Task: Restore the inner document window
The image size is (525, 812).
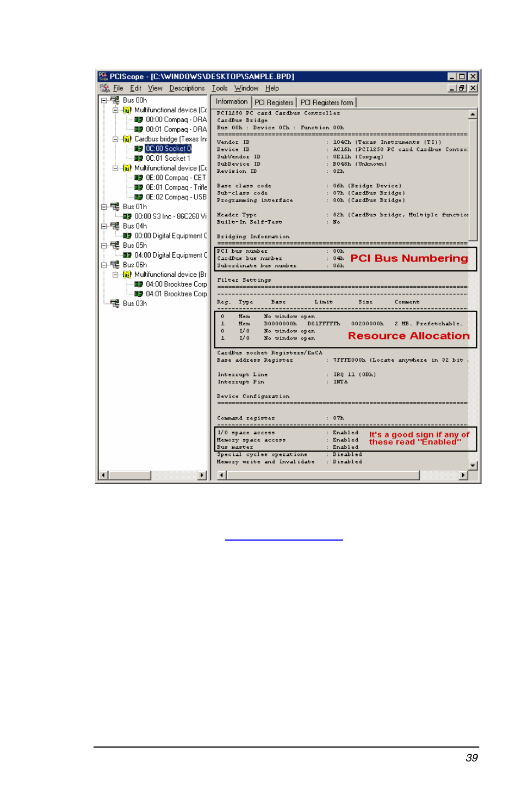Action: click(462, 88)
